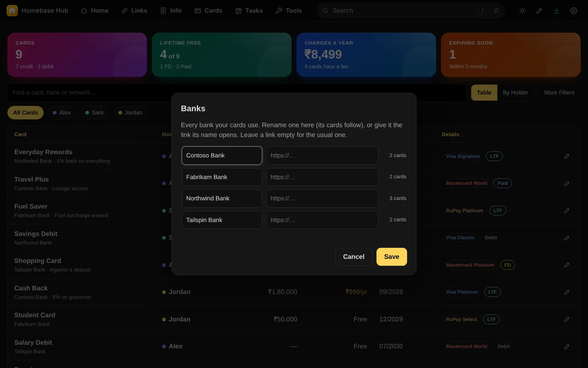Expand More Filters
588x368 pixels.
tap(559, 92)
